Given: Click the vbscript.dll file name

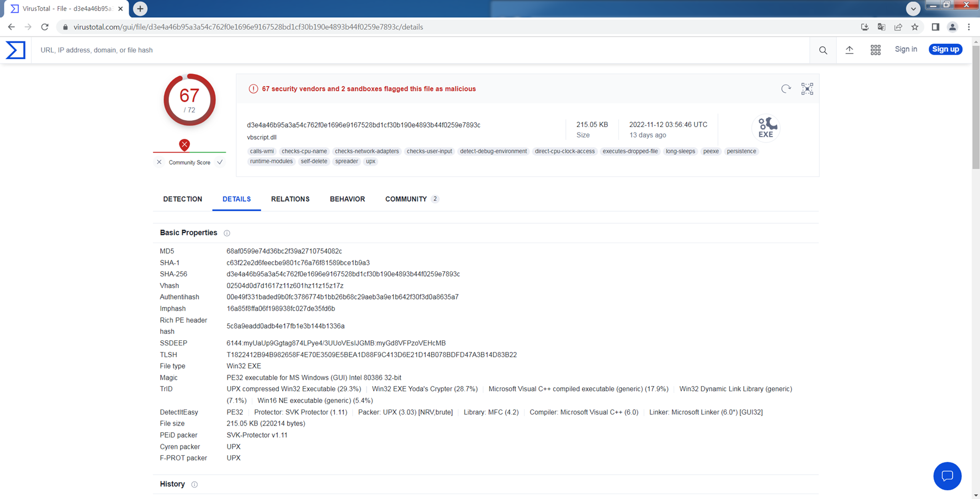Looking at the screenshot, I should (262, 137).
